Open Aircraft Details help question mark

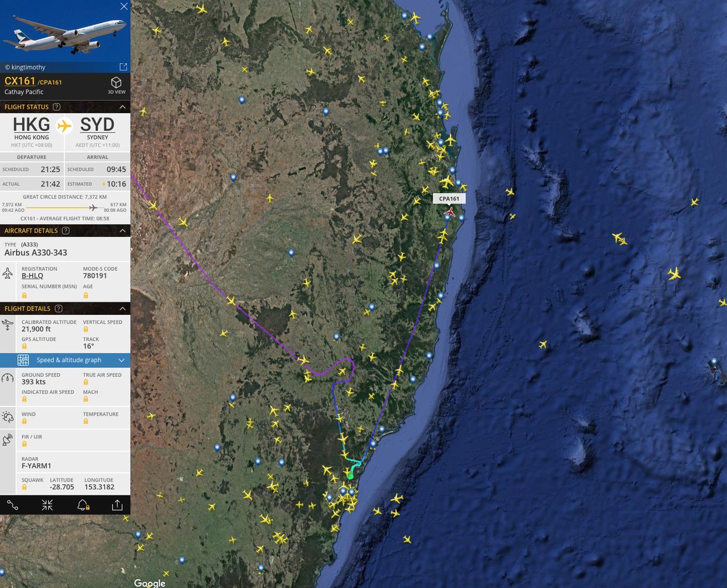(x=65, y=231)
